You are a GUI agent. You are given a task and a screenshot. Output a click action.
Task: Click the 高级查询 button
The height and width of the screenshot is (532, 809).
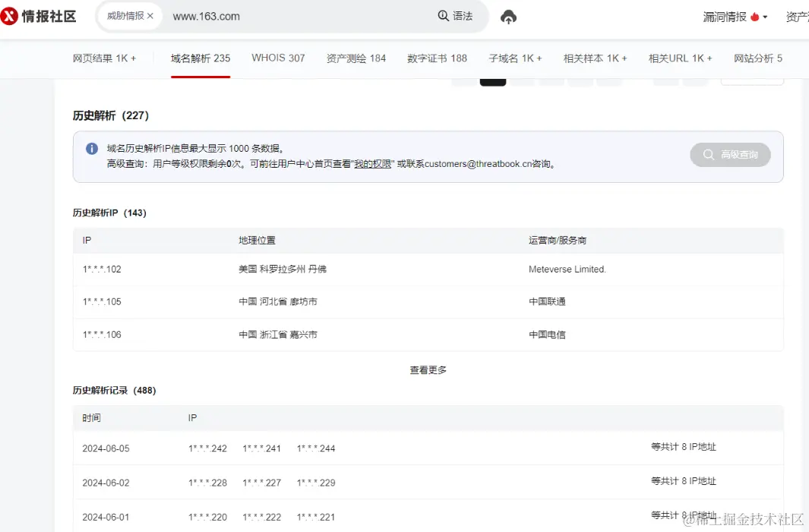click(730, 155)
